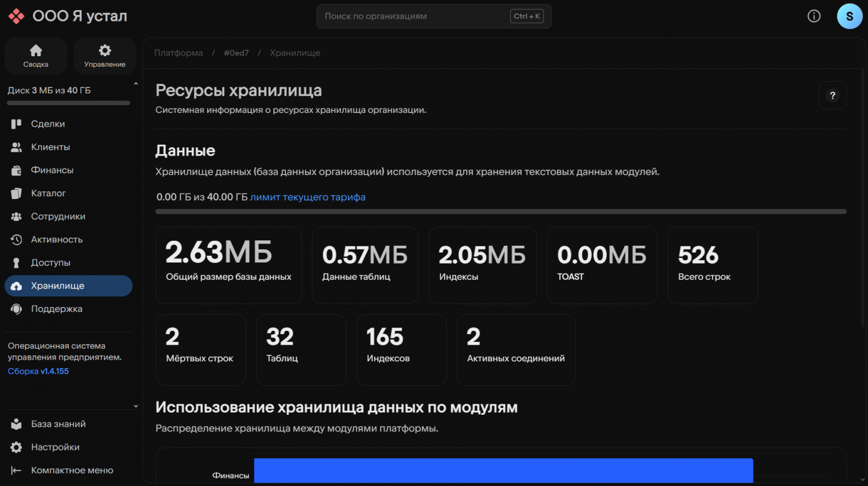868x486 pixels.
Task: Click the Каталог sidebar icon
Action: pyautogui.click(x=16, y=194)
